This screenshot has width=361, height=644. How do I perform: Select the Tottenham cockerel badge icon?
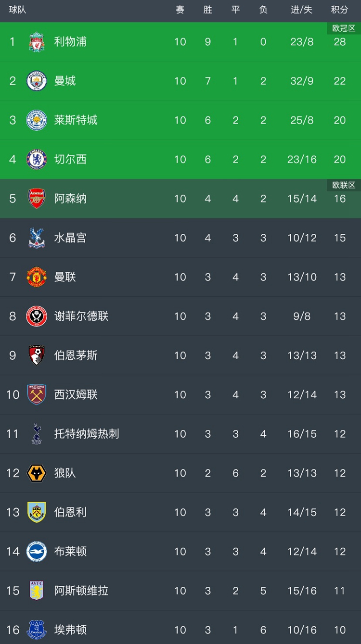[36, 434]
